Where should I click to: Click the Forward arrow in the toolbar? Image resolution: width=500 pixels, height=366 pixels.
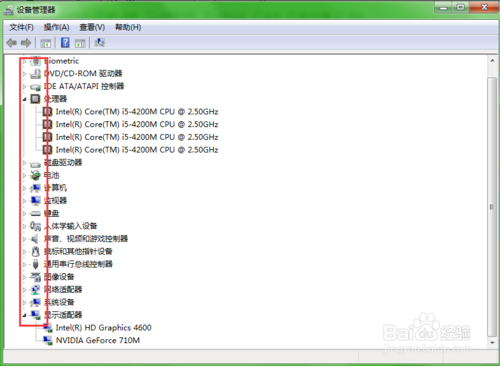[26, 43]
